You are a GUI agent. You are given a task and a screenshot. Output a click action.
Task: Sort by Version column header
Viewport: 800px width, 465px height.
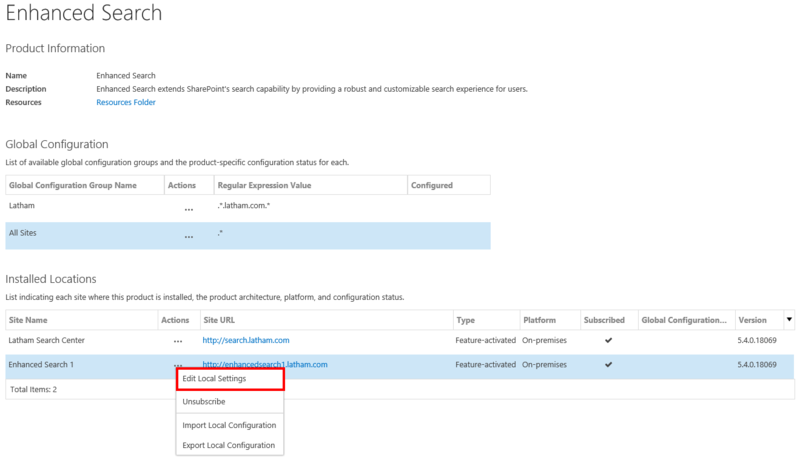752,320
